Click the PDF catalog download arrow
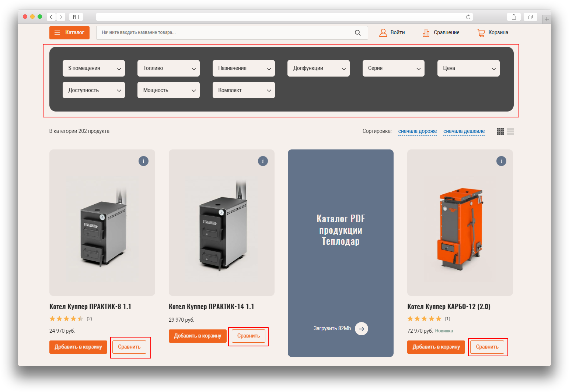This screenshot has width=569, height=392. point(362,329)
